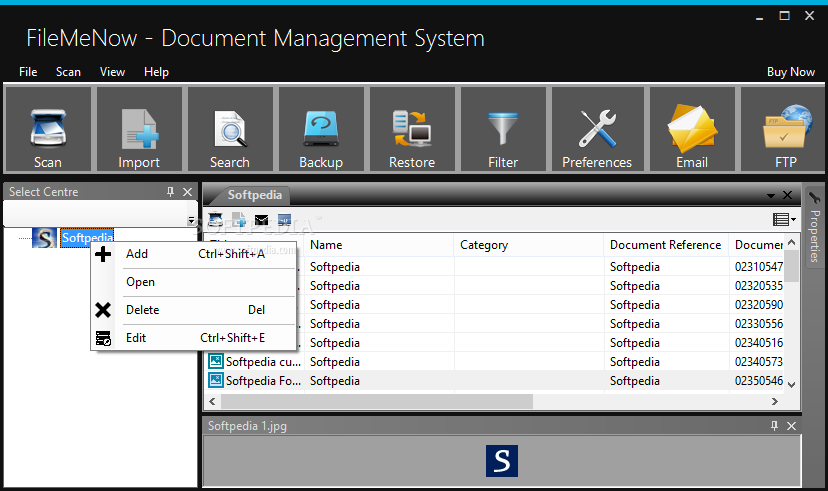Click the Select Centre input field

(x=96, y=214)
